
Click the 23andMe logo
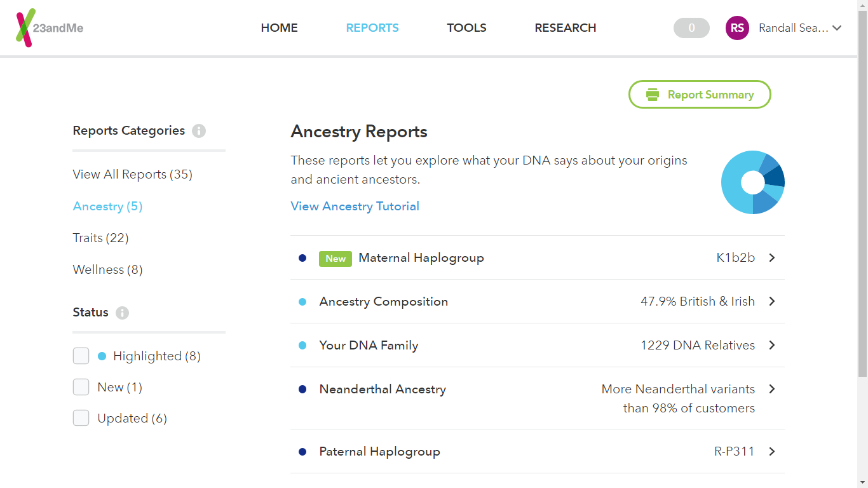click(x=50, y=28)
